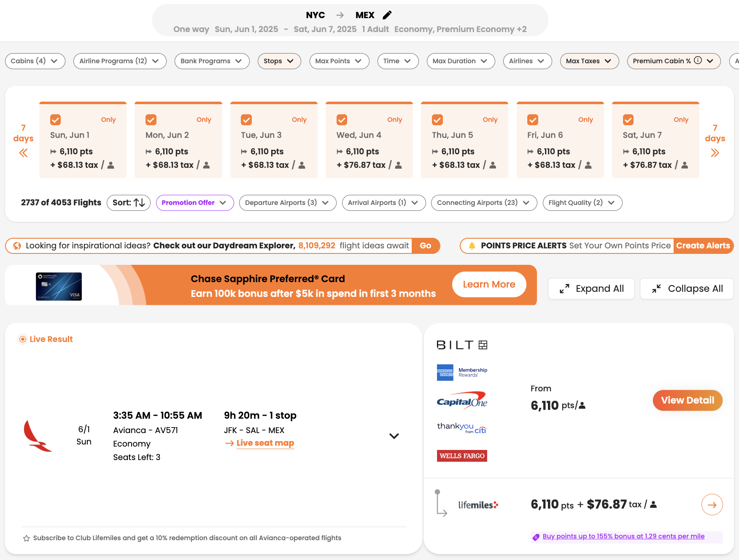Click the Premium Cabin % info icon
This screenshot has width=739, height=560.
click(698, 60)
